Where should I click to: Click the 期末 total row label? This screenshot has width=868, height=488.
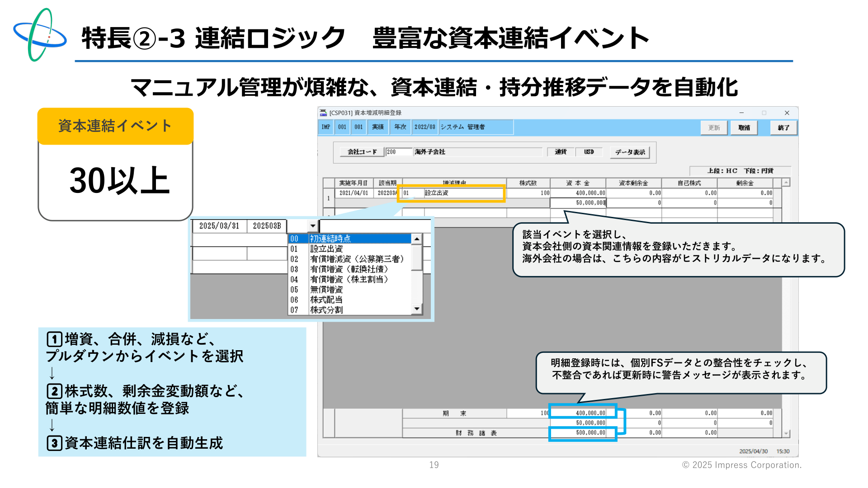pyautogui.click(x=454, y=413)
